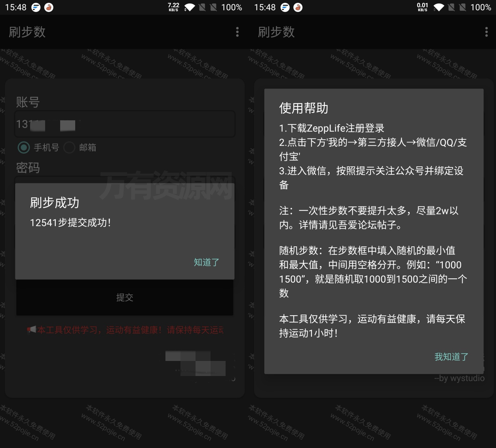Viewport: 496px width, 448px height.
Task: Click the red scrolling notice text
Action: click(x=130, y=330)
